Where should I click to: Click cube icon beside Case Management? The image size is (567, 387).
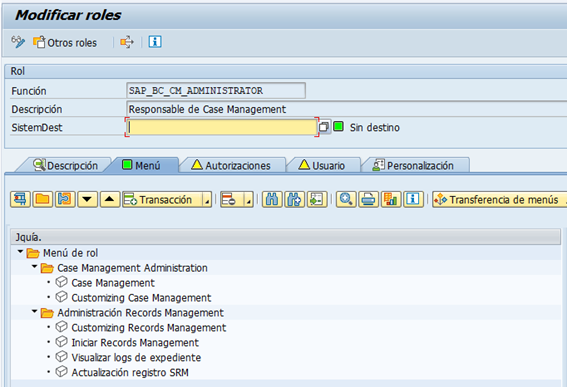(x=61, y=282)
